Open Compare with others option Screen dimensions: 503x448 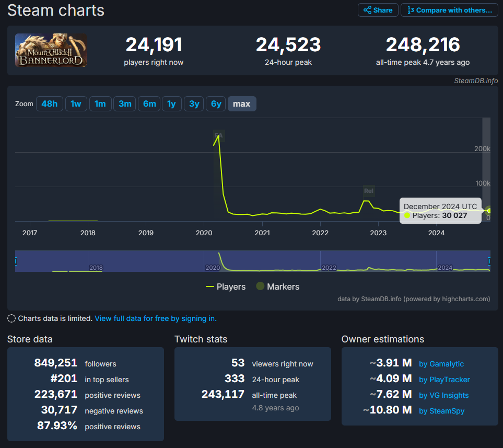point(449,10)
